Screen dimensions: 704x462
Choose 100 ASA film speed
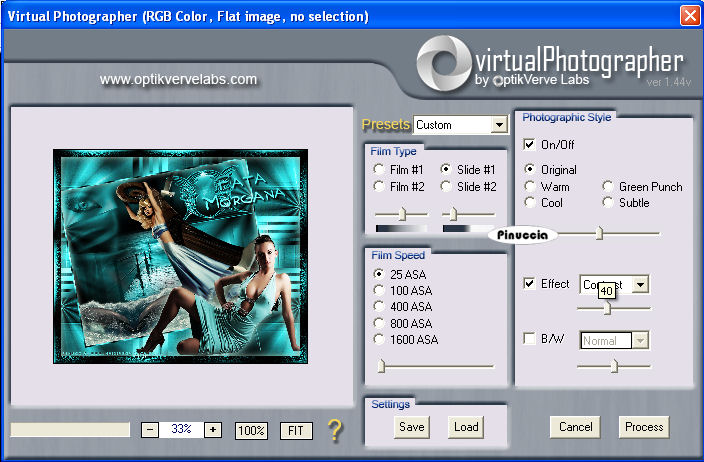pos(379,290)
